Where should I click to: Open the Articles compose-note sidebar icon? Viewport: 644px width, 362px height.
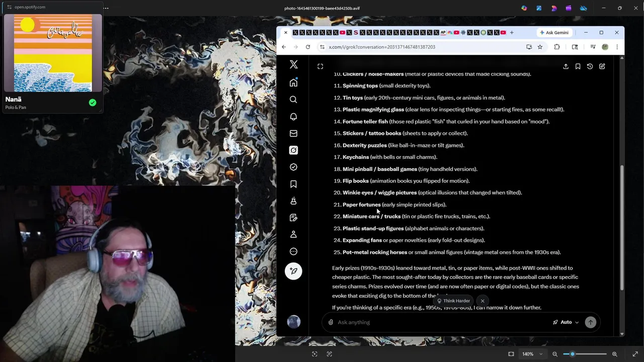[293, 218]
